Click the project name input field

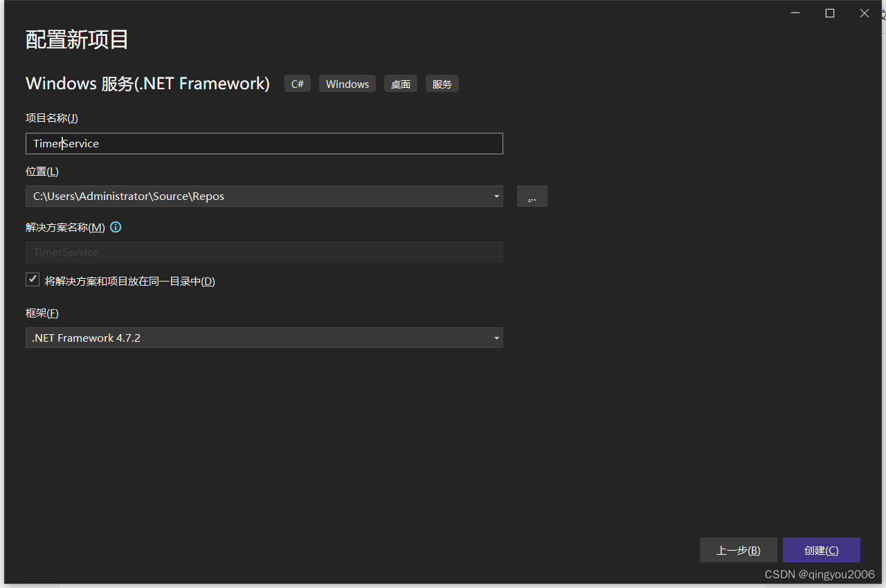click(x=264, y=143)
